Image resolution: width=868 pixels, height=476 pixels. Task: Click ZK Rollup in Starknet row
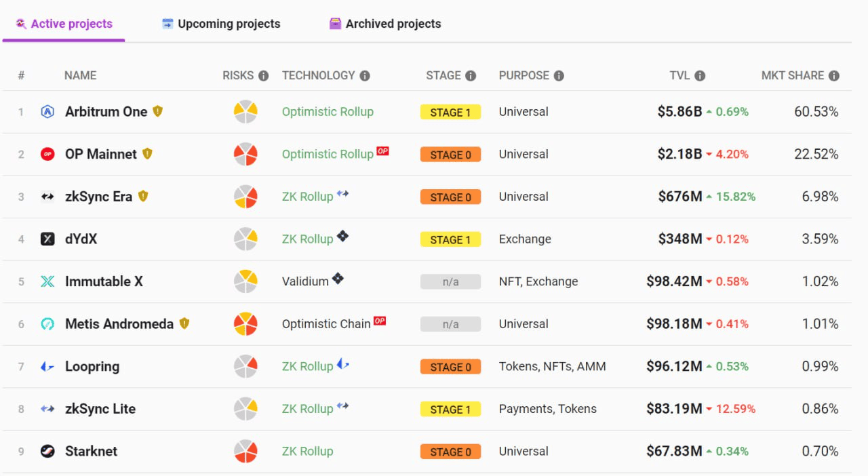click(x=308, y=452)
